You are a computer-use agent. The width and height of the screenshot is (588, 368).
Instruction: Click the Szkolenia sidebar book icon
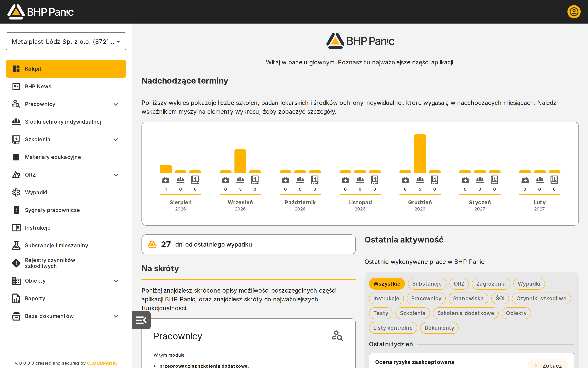pos(16,139)
